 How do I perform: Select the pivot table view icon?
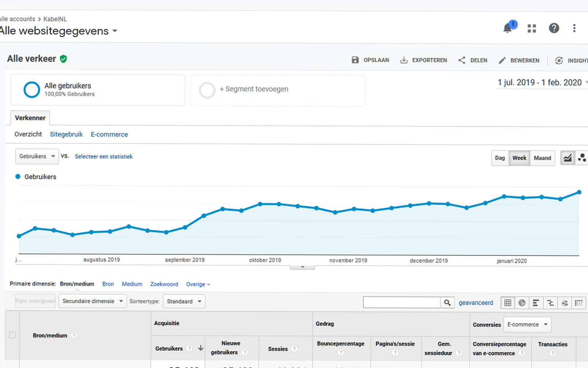click(x=579, y=302)
